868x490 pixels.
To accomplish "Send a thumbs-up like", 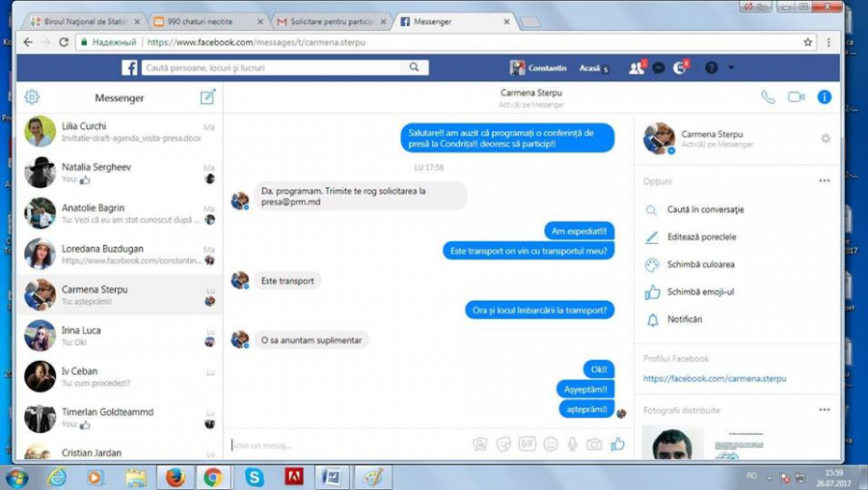I will tap(618, 444).
